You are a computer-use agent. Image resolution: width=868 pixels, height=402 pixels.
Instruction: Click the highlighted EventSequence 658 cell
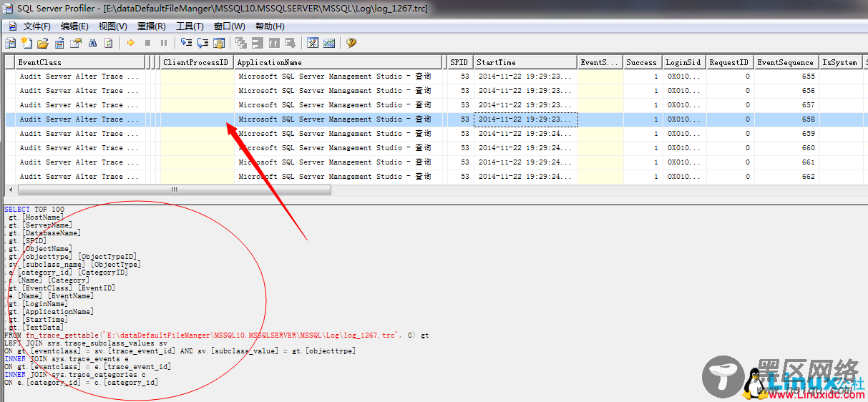[786, 119]
